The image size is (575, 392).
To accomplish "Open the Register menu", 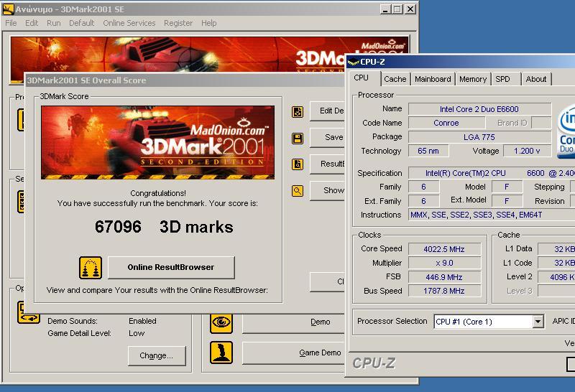I will tap(178, 23).
